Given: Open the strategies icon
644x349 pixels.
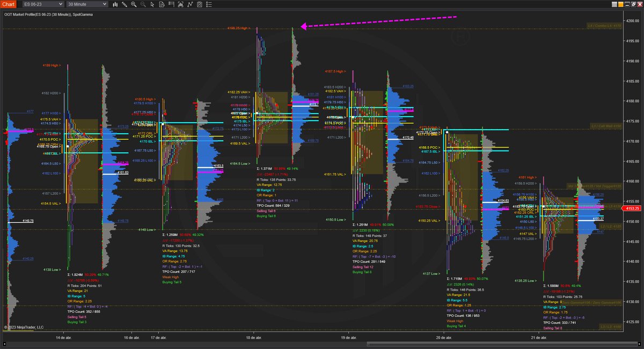Looking at the screenshot, I should 199,4.
